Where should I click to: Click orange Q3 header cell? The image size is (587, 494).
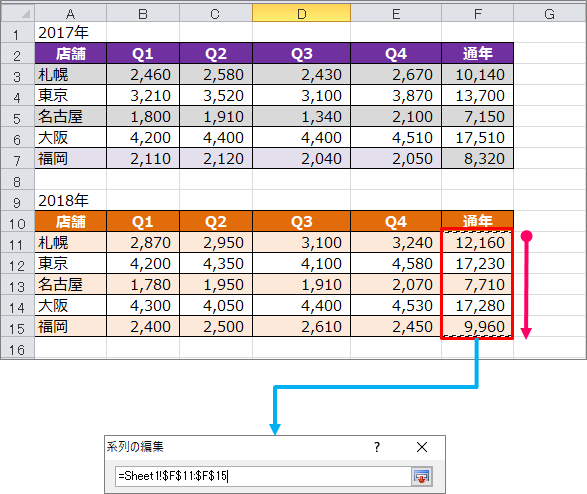(302, 221)
